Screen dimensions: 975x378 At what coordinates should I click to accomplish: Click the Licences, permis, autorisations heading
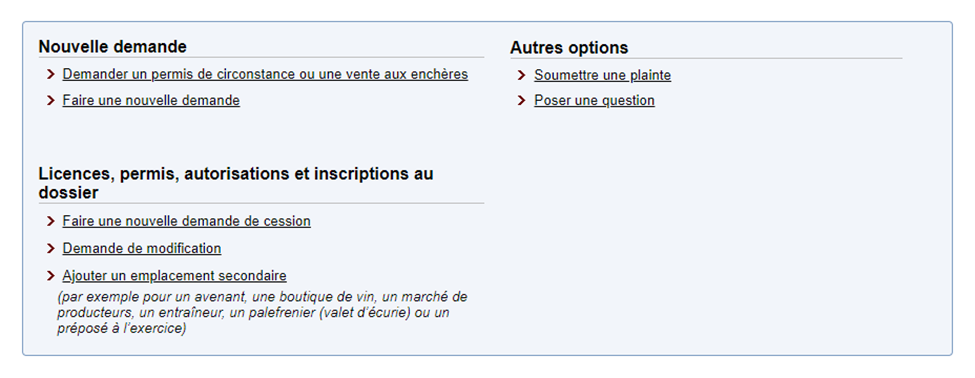pos(236,183)
